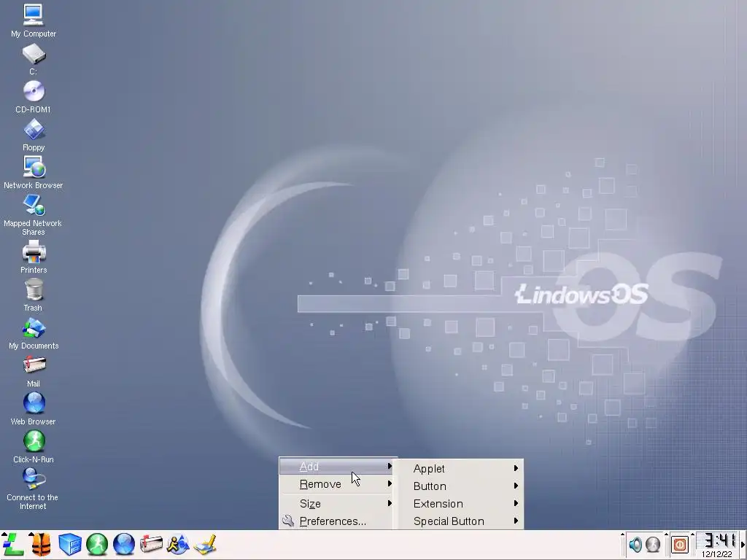
Task: Click the applet handle left of the clock
Action: (x=693, y=545)
